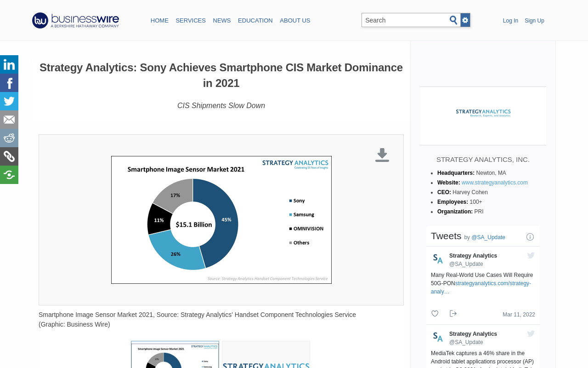The height and width of the screenshot is (368, 588).
Task: Copy article link icon
Action: click(9, 156)
